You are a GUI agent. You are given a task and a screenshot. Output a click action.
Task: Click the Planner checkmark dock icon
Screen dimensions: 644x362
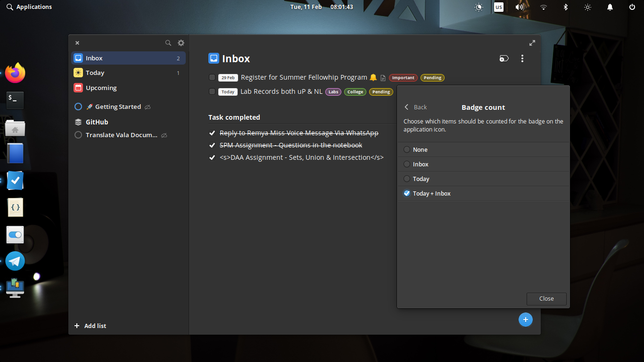[x=15, y=181]
